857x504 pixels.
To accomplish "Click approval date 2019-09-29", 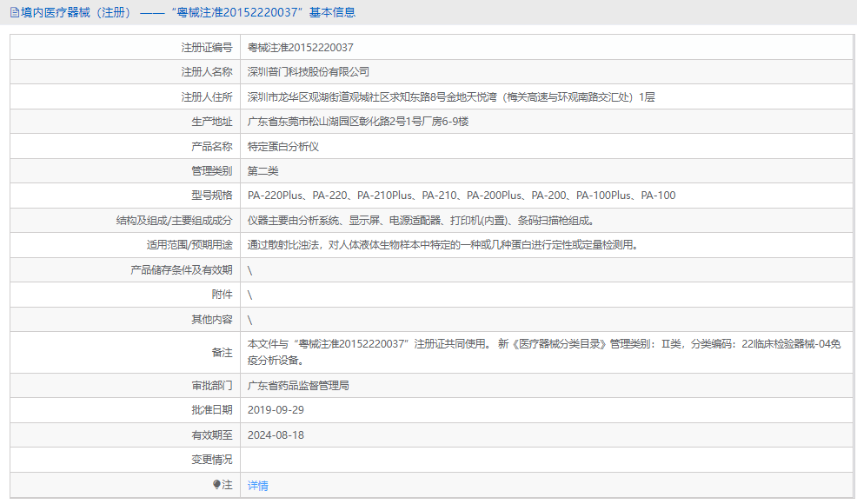I will pyautogui.click(x=276, y=410).
